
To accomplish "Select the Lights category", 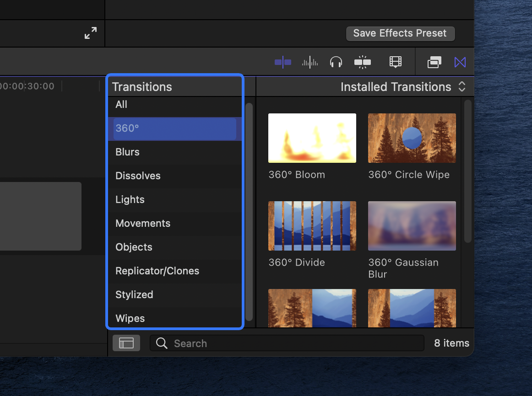I will click(175, 199).
